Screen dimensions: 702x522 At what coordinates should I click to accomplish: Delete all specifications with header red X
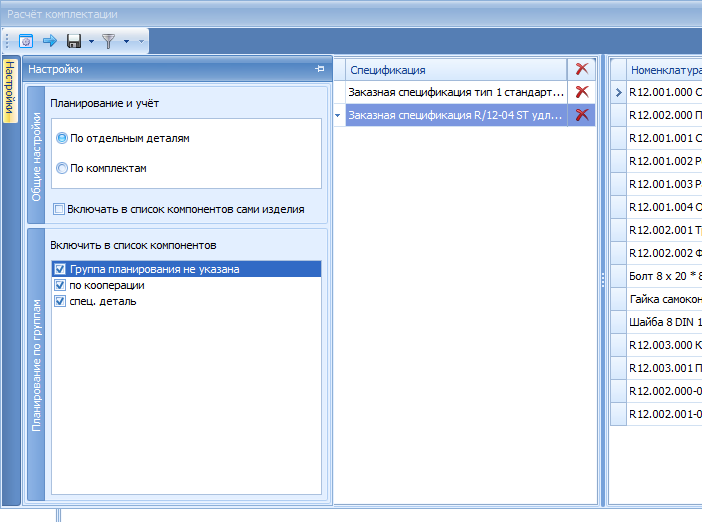582,69
